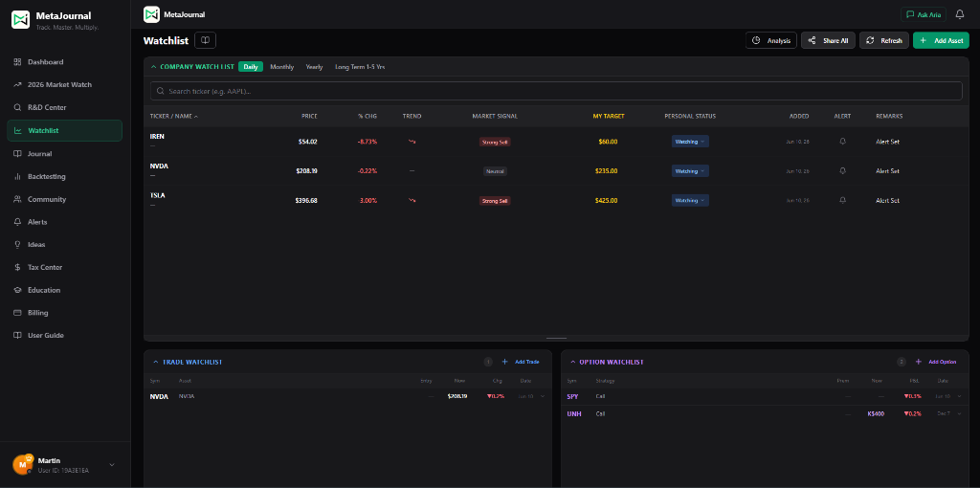Click the TSLA price $396.68

point(306,201)
